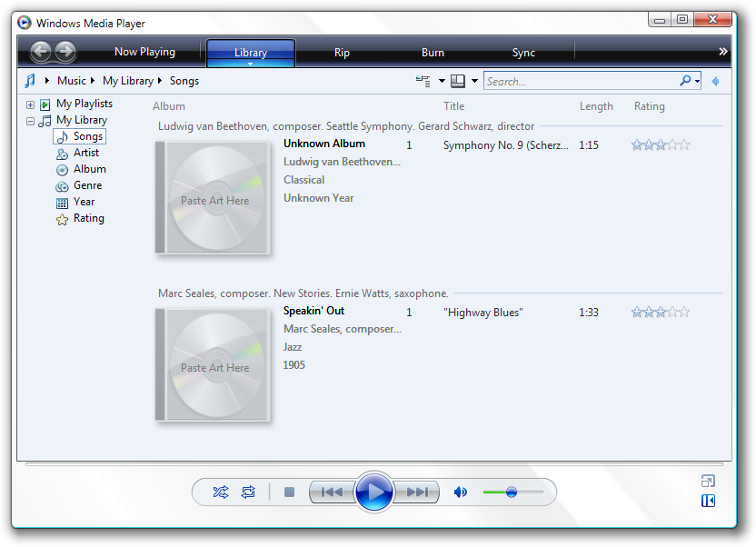Click the Back navigation arrow button
This screenshot has width=756, height=547.
(x=41, y=51)
